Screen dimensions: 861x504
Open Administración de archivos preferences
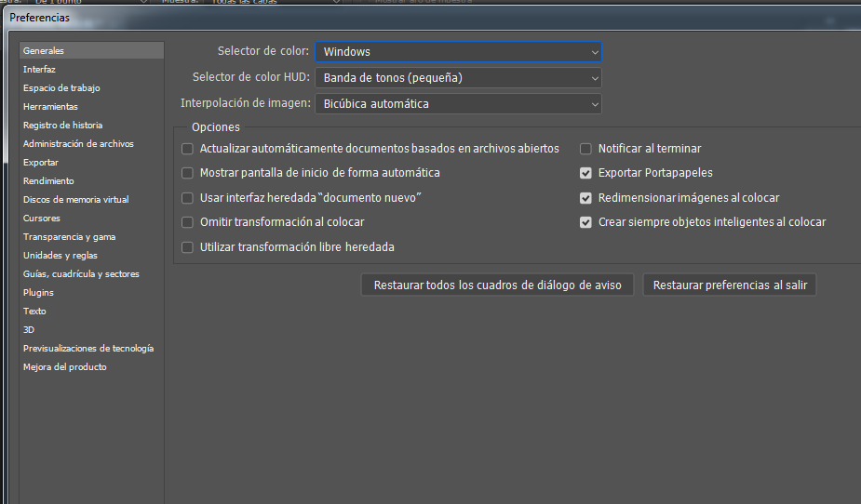tap(92, 144)
